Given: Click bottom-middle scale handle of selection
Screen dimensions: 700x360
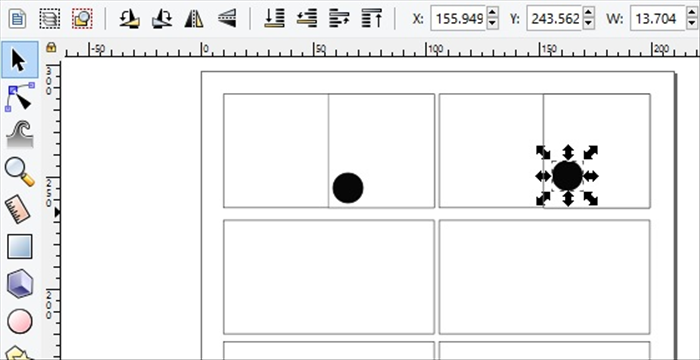Looking at the screenshot, I should (567, 199).
